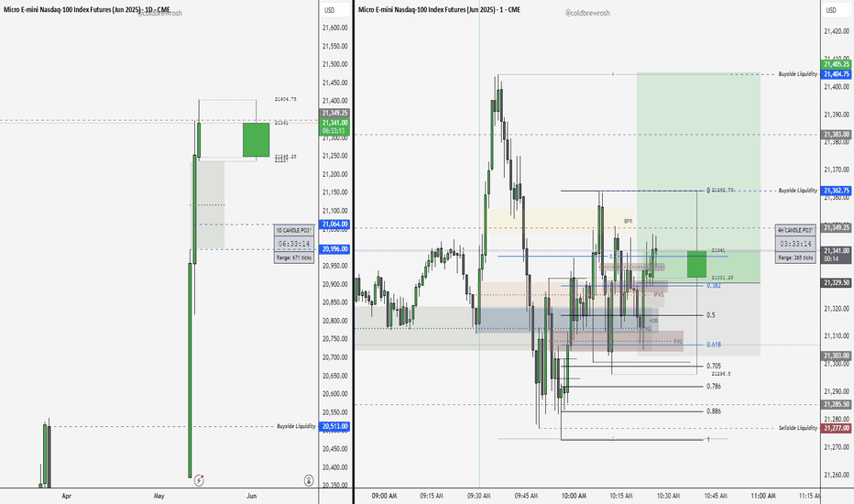This screenshot has width=854, height=504.
Task: Select the small green projected candle on 1-minute chart
Action: coord(696,264)
